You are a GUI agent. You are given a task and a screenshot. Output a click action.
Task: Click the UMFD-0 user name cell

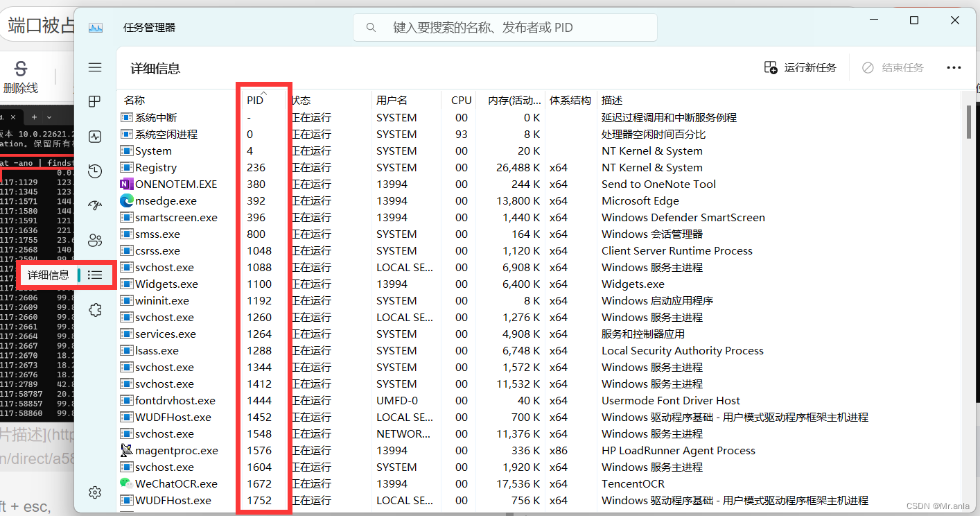pos(397,400)
